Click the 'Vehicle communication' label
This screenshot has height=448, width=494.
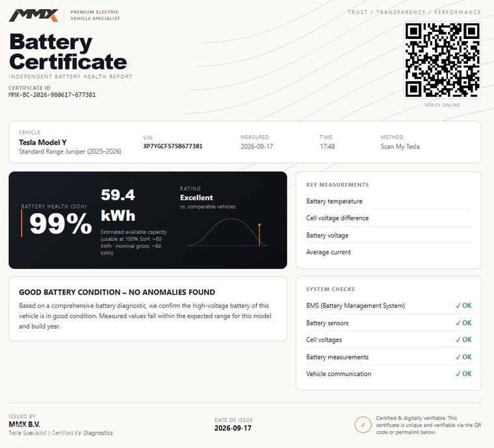tap(339, 374)
